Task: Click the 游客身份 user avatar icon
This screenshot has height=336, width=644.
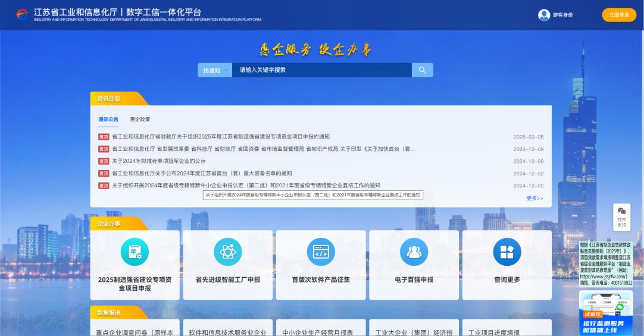Action: (x=544, y=15)
